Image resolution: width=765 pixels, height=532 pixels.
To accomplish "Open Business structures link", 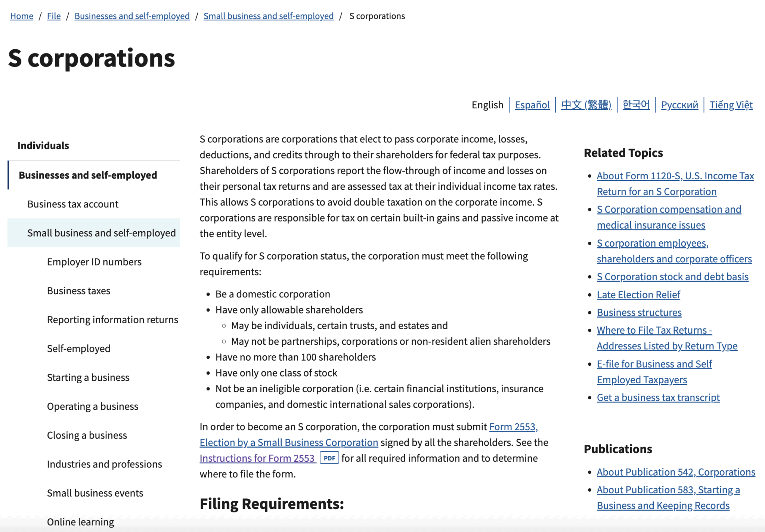I will tap(639, 312).
